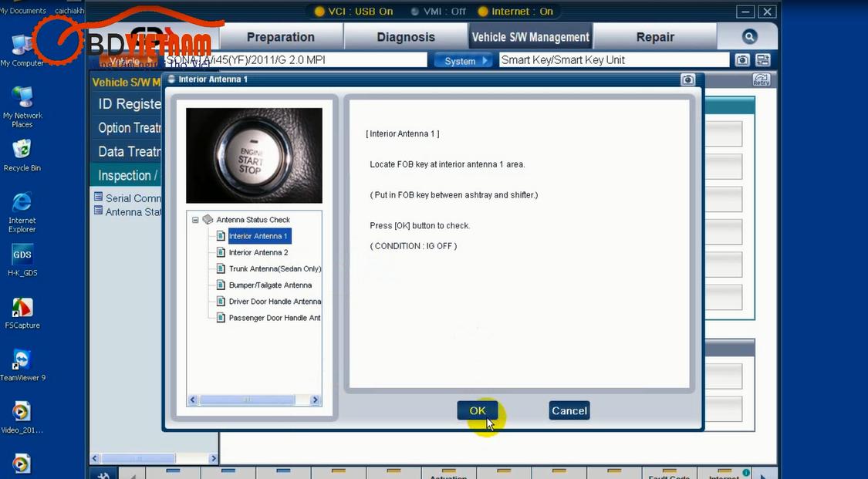Open My Computer desktop icon
868x479 pixels.
(22, 51)
